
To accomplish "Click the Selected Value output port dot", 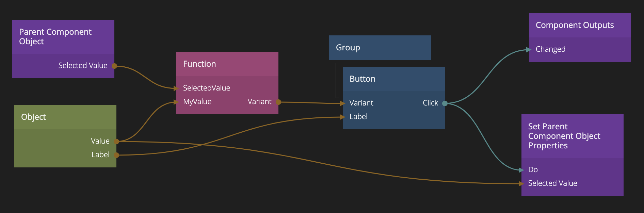I will pyautogui.click(x=114, y=66).
